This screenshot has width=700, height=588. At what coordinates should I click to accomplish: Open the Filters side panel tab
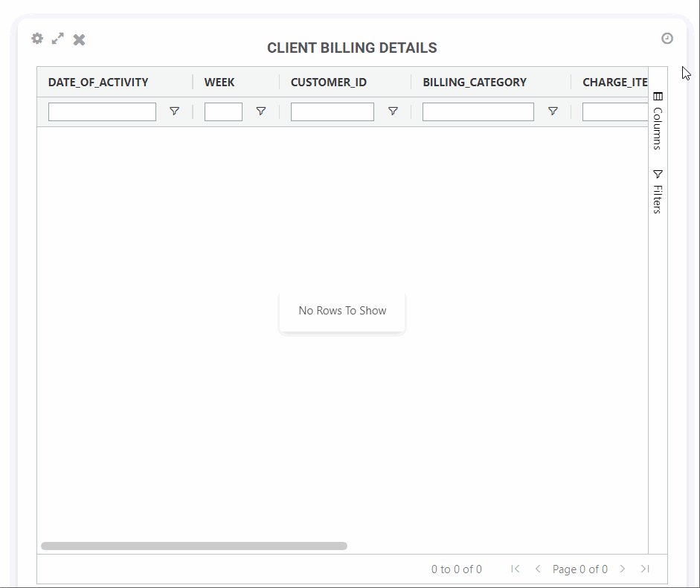658,191
